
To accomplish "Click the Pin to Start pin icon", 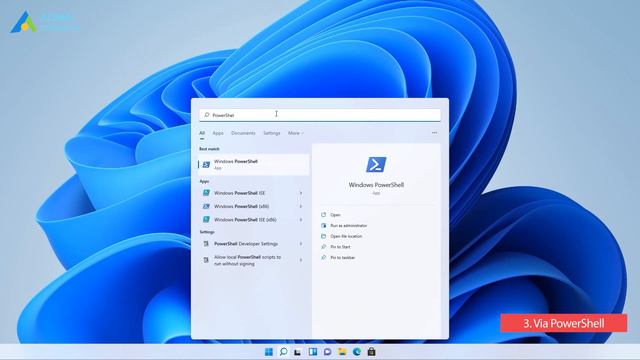I will (324, 247).
